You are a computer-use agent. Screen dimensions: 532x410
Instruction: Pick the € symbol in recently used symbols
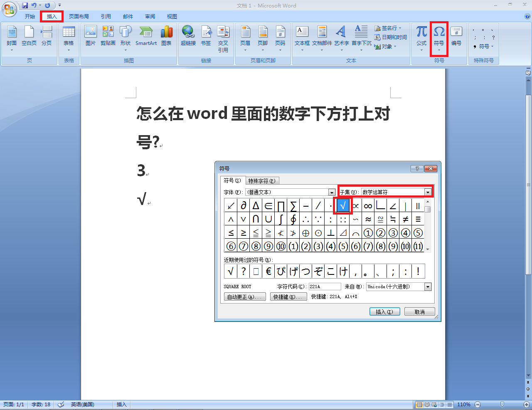pos(268,272)
